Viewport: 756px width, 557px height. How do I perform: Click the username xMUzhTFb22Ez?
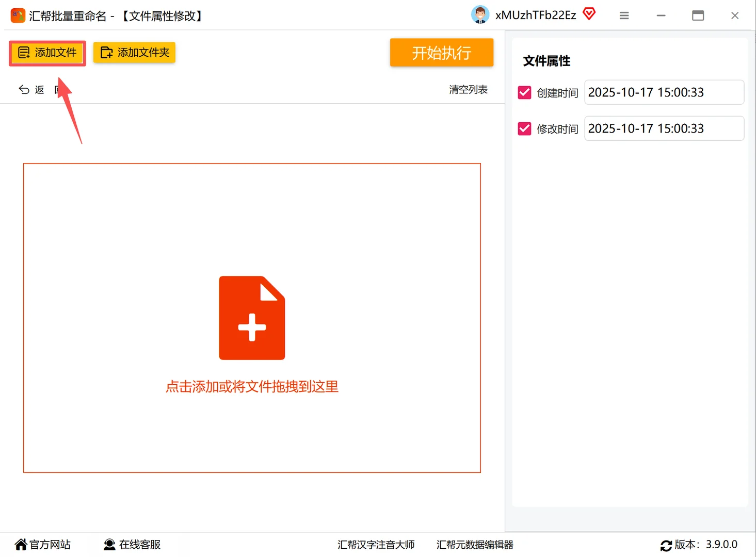[535, 15]
